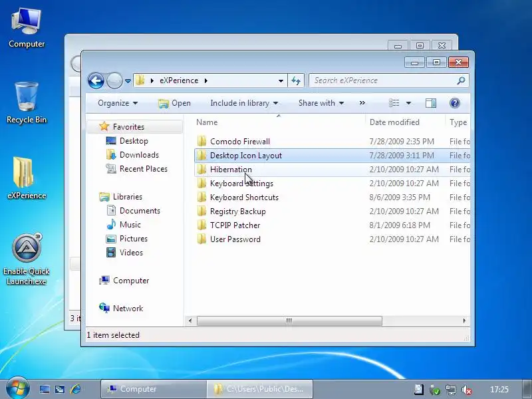Toggle the preview pane

point(431,103)
